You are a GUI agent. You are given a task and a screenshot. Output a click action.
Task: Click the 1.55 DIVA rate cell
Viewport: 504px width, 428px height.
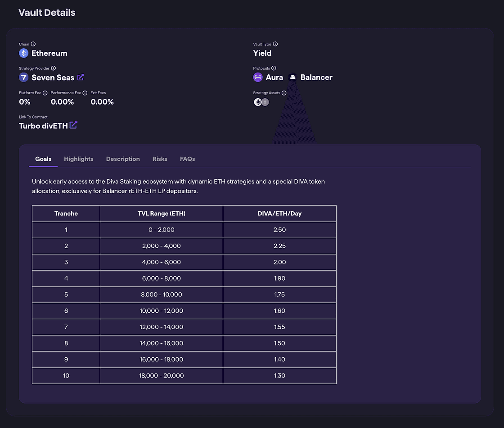(279, 327)
